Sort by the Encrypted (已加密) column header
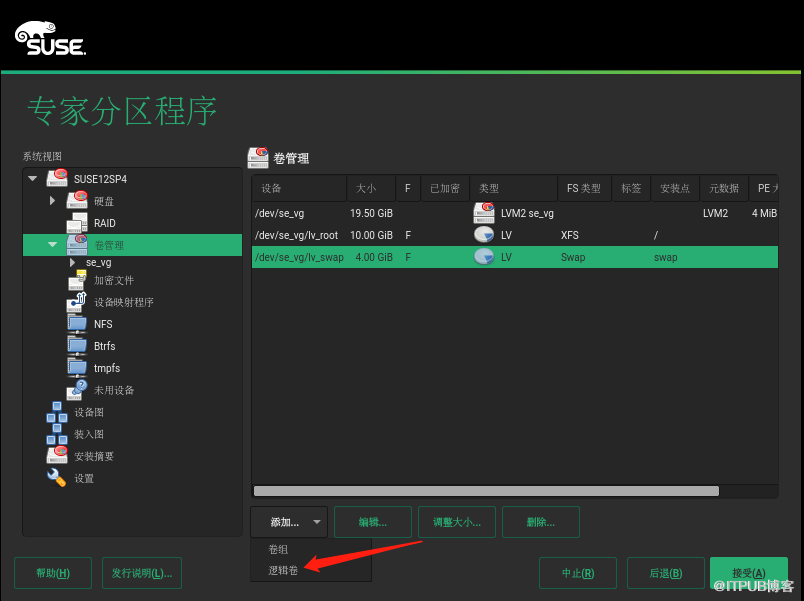 tap(445, 188)
